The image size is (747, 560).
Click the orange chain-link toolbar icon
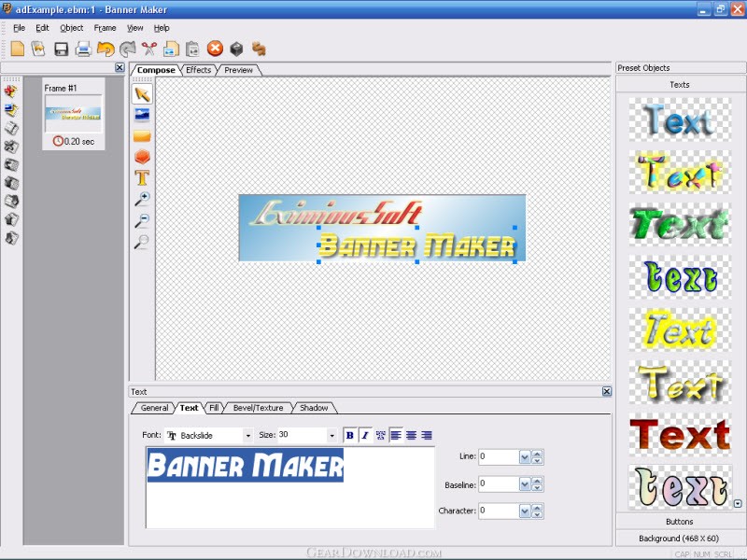[259, 49]
